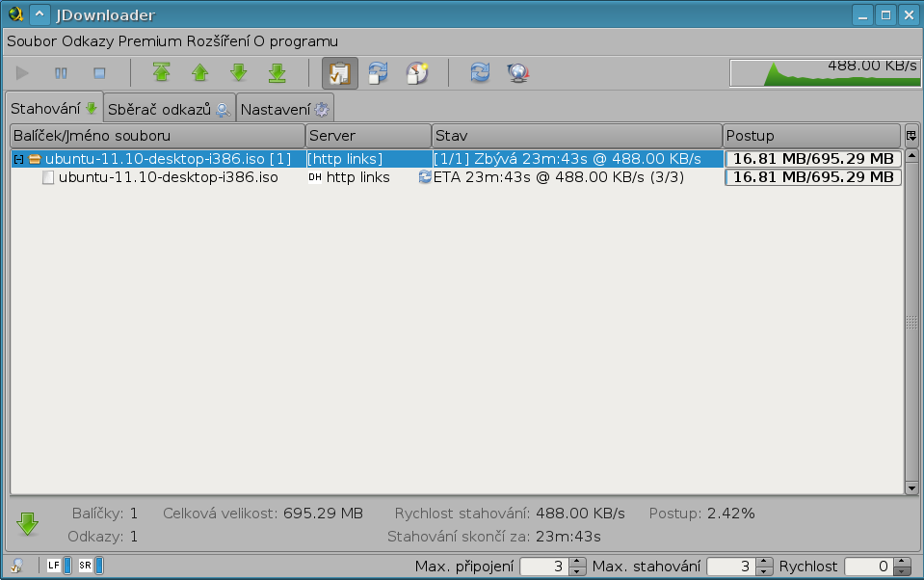
Task: Click scrollbar up arrow in download list
Action: point(911,156)
